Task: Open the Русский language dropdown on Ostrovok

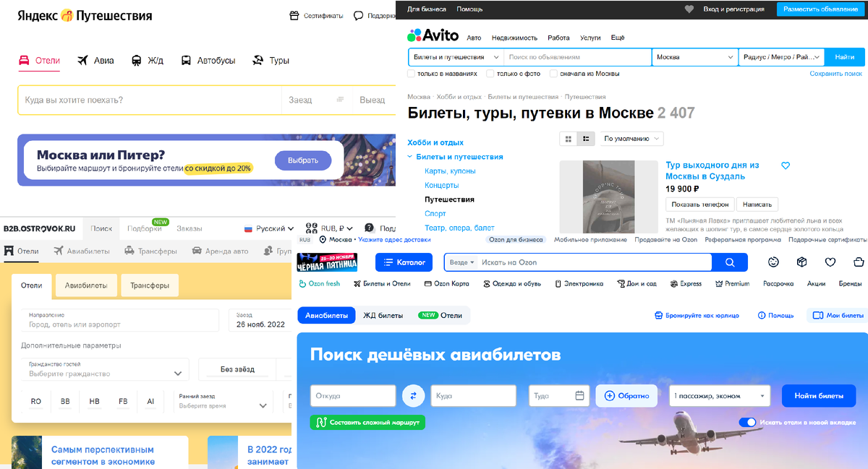Action: tap(270, 228)
